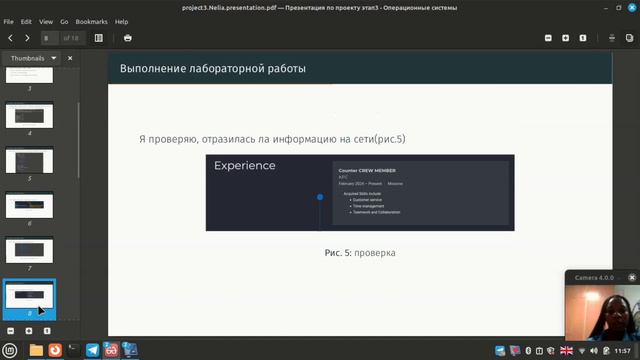The width and height of the screenshot is (640, 360).
Task: Switch to the PDF reader taskbar item
Action: 111,350
